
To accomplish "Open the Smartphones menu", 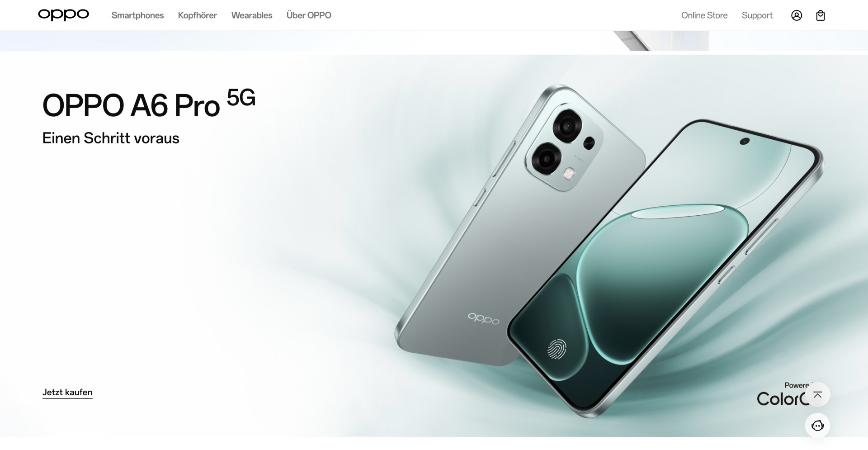I will pos(137,15).
